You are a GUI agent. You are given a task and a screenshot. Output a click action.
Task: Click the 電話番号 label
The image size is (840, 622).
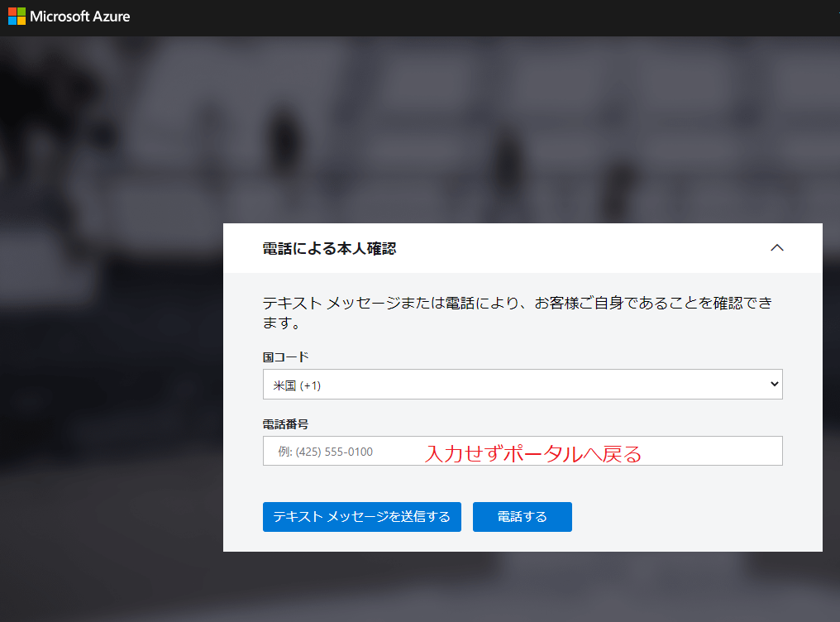[285, 424]
